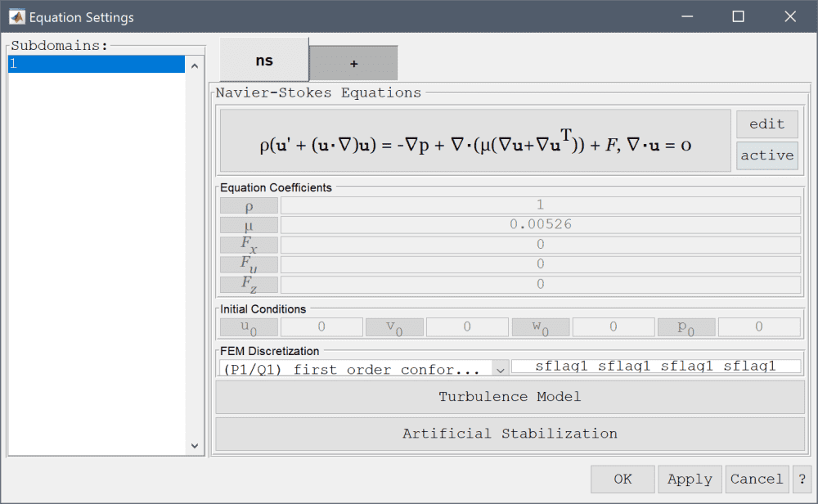Viewport: 818px width, 504px height.
Task: Click the Fz coefficient label button
Action: coord(249,285)
